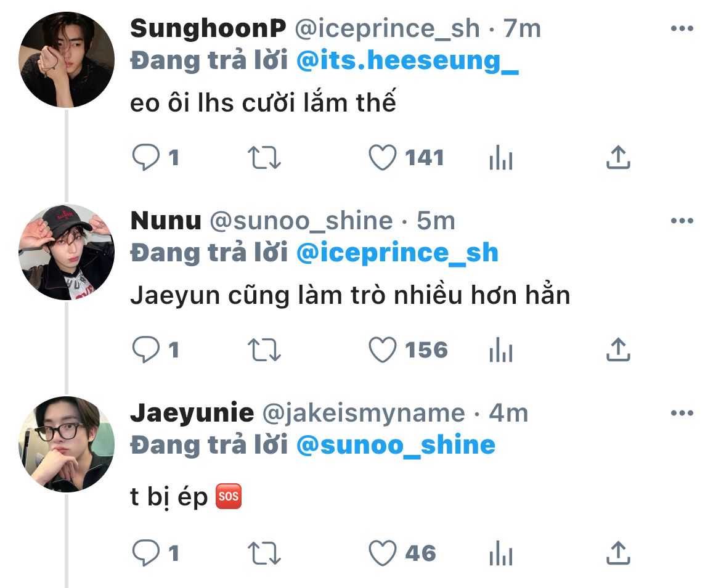
Task: Open more options for Nunu's tweet
Action: [682, 221]
